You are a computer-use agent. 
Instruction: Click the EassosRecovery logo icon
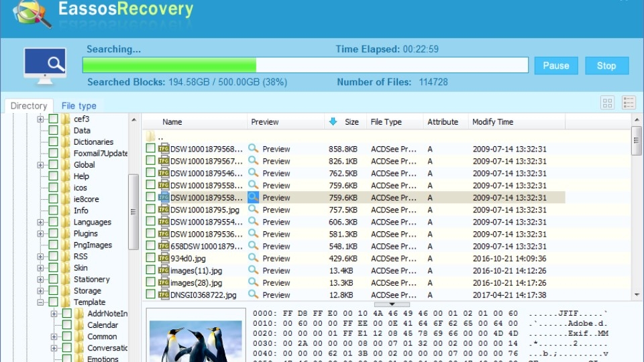(32, 13)
